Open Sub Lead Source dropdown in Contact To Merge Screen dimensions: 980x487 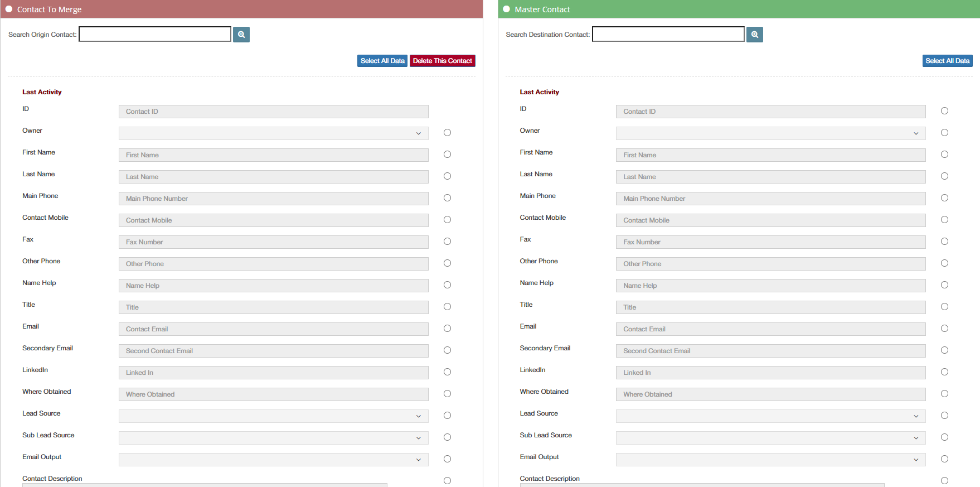[x=273, y=438]
